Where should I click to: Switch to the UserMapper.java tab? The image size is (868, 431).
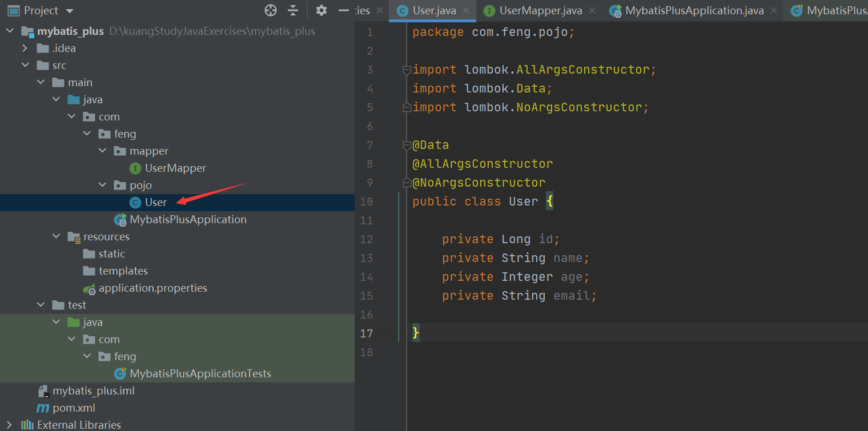(541, 10)
